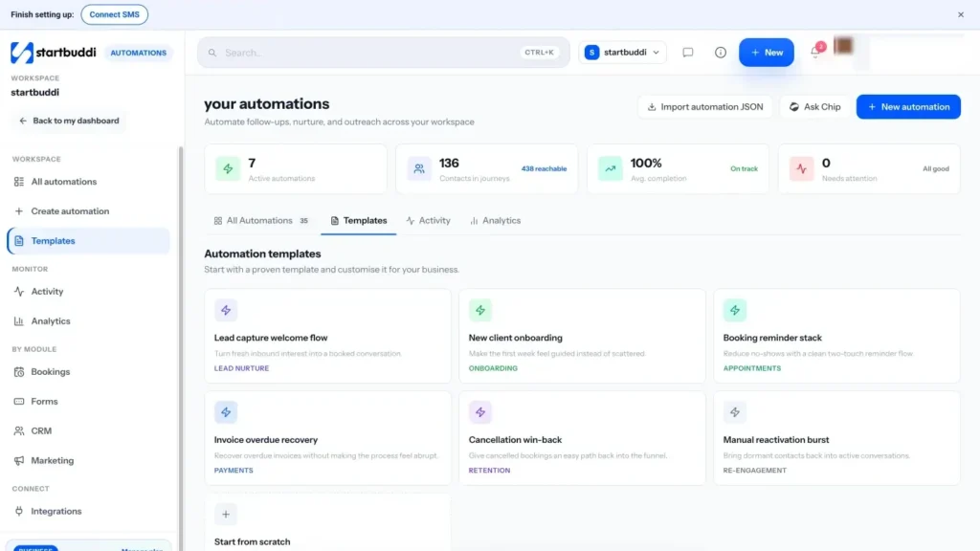Open Ask Chip assistant

tap(815, 107)
